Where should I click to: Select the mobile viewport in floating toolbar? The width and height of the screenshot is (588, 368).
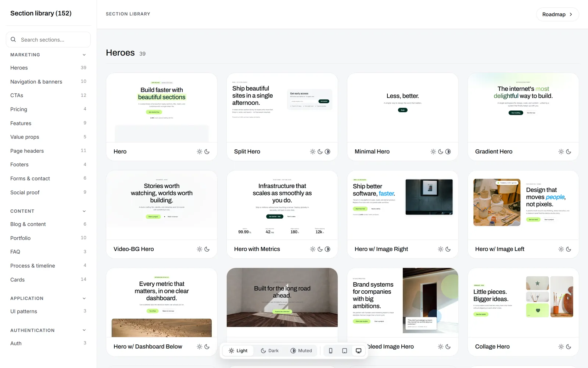click(x=331, y=351)
